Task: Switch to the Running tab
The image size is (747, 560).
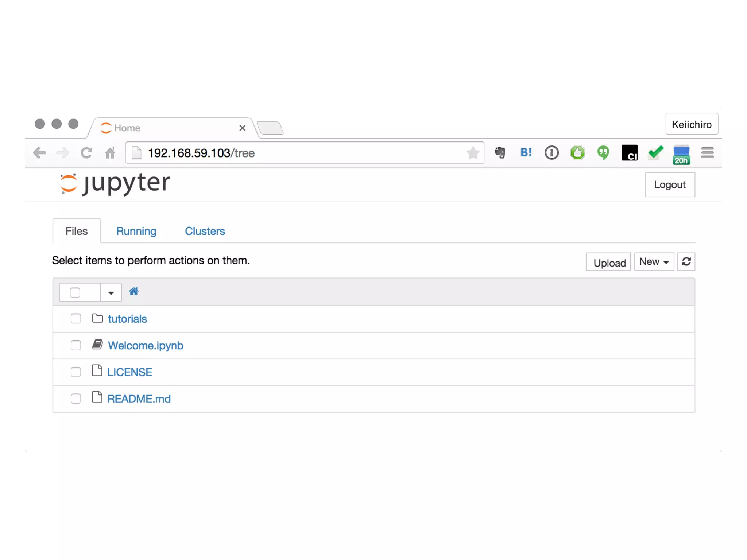Action: coord(136,231)
